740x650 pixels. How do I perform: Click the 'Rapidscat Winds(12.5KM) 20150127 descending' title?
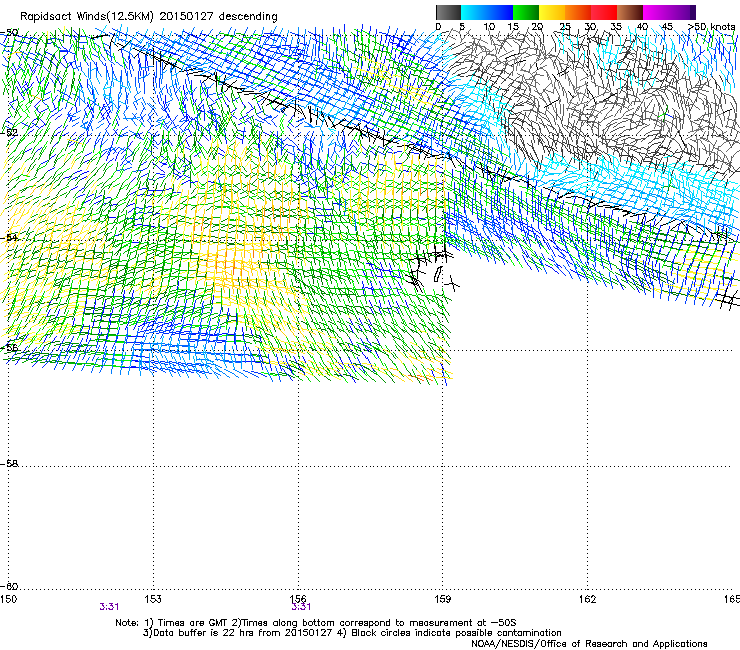[149, 17]
